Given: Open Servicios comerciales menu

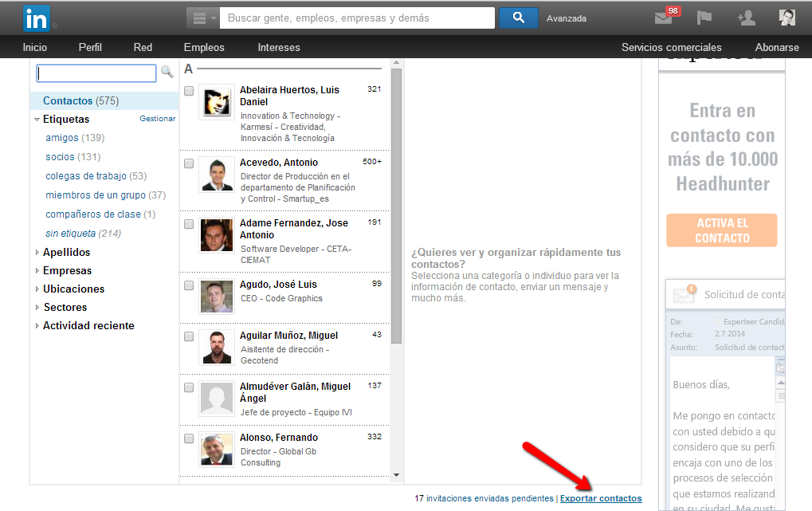Looking at the screenshot, I should (671, 47).
